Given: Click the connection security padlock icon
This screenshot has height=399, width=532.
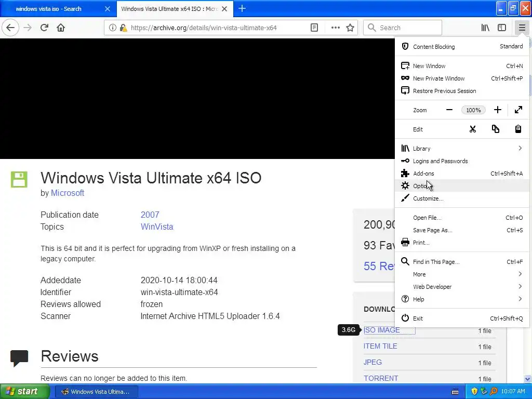Looking at the screenshot, I should click(123, 28).
